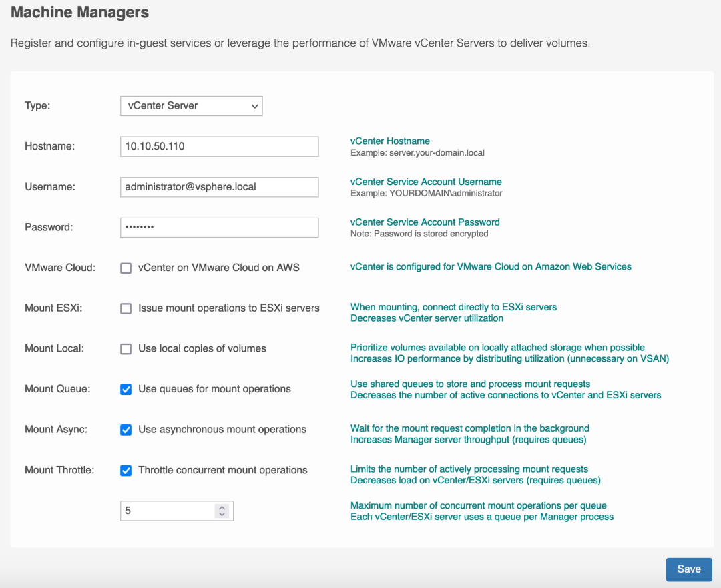Click the vCenter Hostname help text
Image resolution: width=721 pixels, height=588 pixels.
click(390, 141)
